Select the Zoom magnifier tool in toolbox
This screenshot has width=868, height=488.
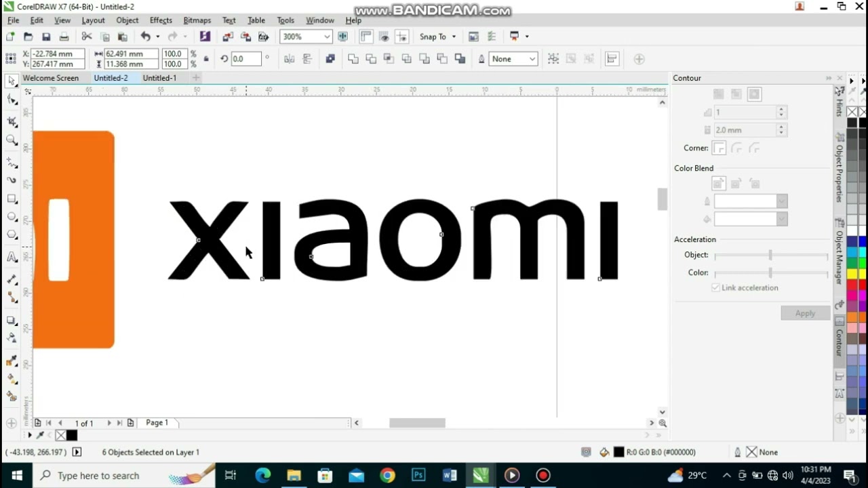12,140
